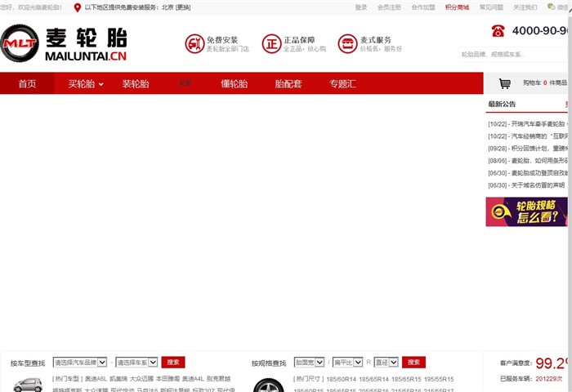Go to the 首页 tab

tap(27, 83)
